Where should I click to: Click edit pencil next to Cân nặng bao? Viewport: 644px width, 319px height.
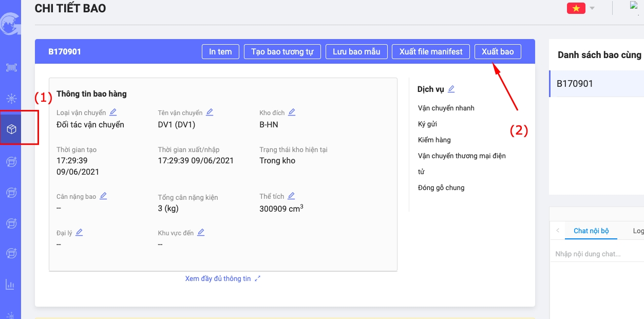(103, 196)
